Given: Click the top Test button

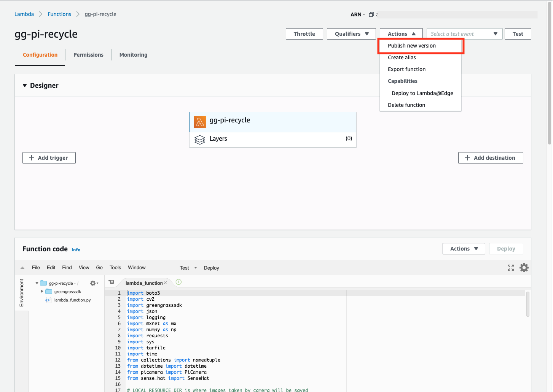Looking at the screenshot, I should click(518, 34).
